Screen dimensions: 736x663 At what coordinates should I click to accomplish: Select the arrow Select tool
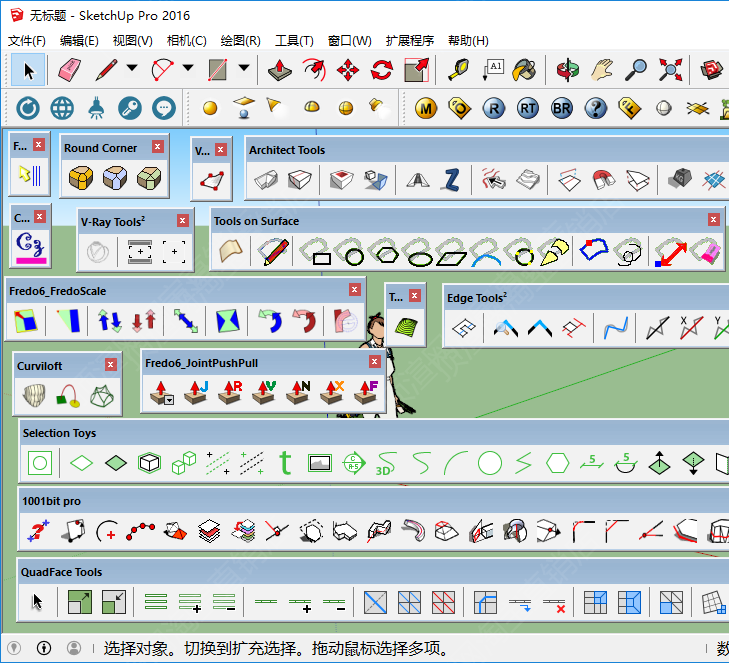29,70
